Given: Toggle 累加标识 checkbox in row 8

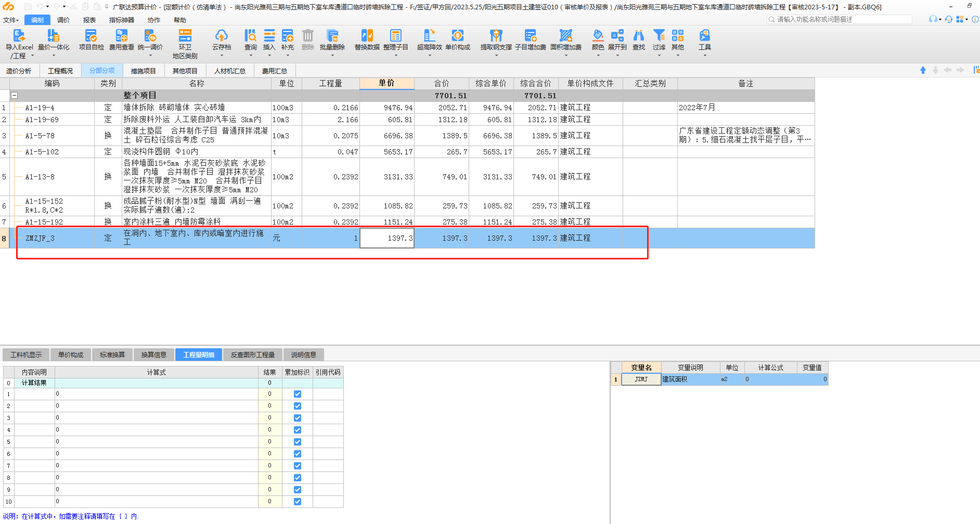Looking at the screenshot, I should pos(298,478).
